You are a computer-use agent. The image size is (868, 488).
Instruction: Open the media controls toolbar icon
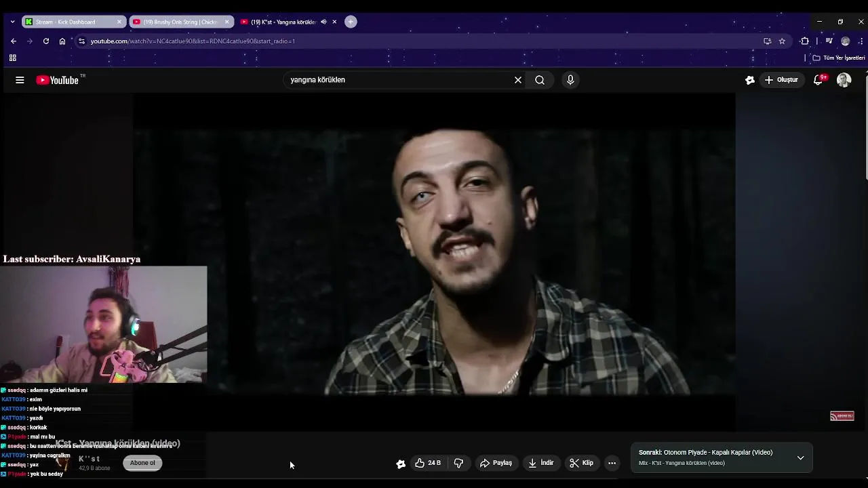point(829,41)
